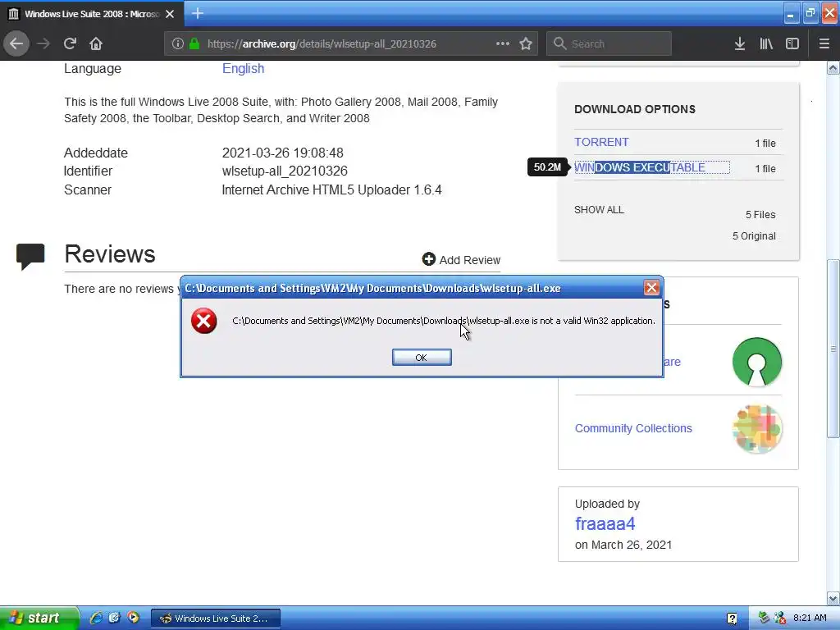The height and width of the screenshot is (630, 840).
Task: Open the Community Collections circular thumbnail
Action: [757, 428]
